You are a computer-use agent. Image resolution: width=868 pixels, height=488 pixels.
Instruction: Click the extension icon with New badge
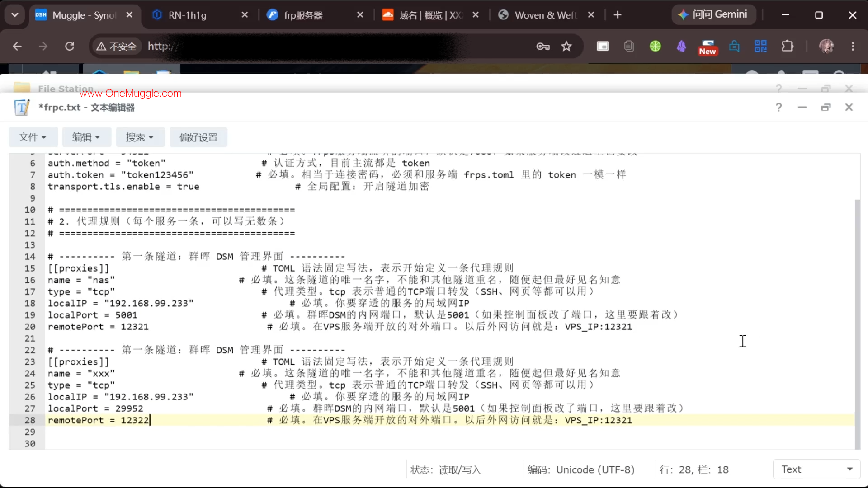(708, 47)
